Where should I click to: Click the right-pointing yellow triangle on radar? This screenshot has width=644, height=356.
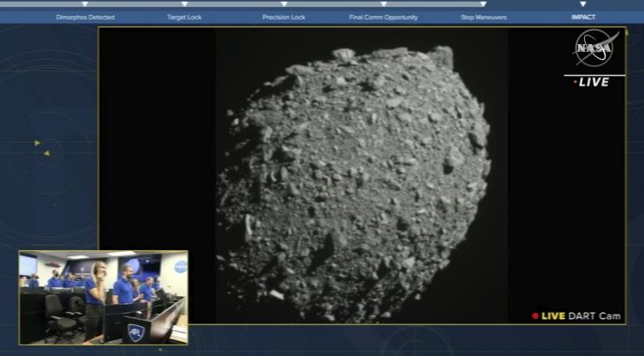tap(37, 143)
